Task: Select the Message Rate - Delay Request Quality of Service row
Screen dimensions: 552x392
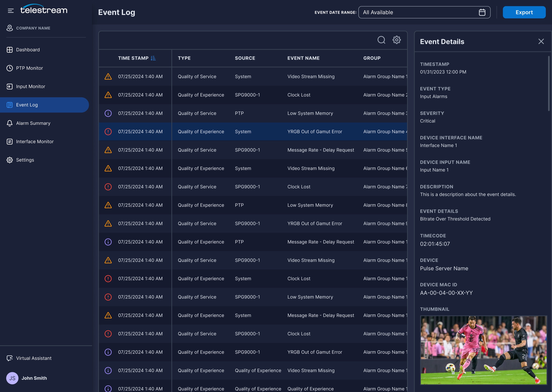Action: point(253,150)
